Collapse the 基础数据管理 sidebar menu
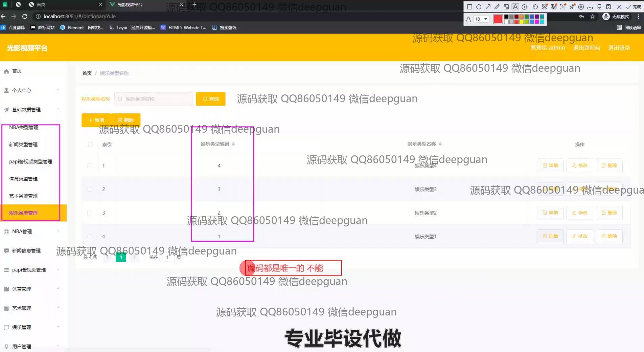 [33, 110]
